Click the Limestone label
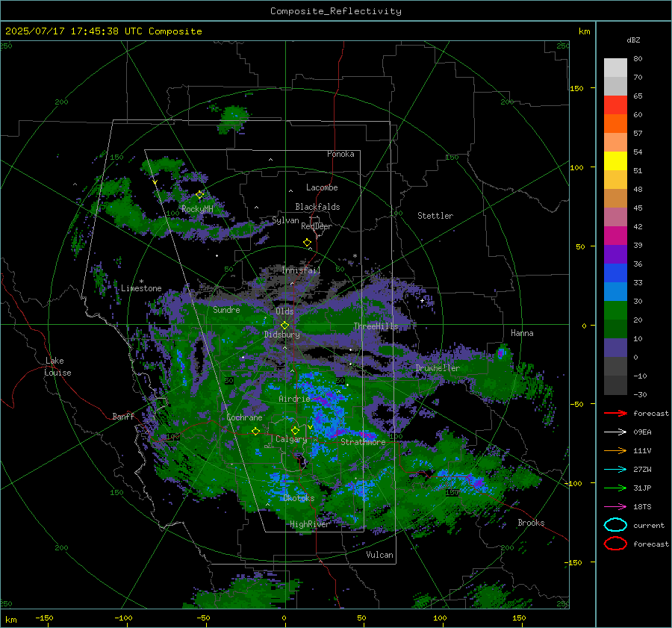Viewport: 672px width, 628px height. (x=141, y=288)
